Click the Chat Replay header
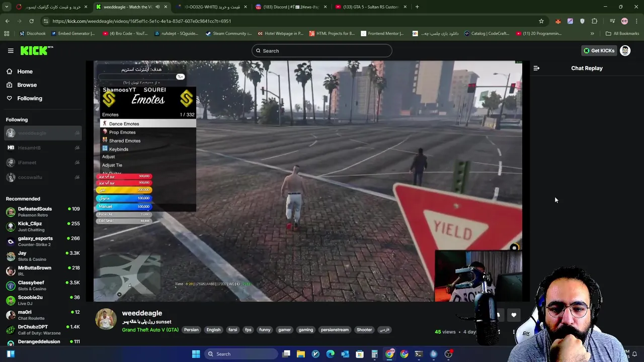Viewport: 644px width, 362px height. point(587,68)
